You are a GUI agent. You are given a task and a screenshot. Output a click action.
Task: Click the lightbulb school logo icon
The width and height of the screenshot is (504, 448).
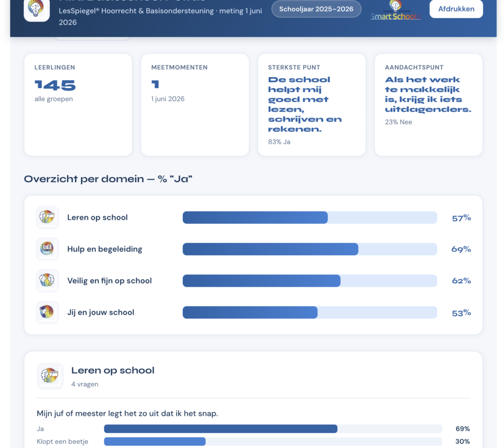tap(36, 9)
